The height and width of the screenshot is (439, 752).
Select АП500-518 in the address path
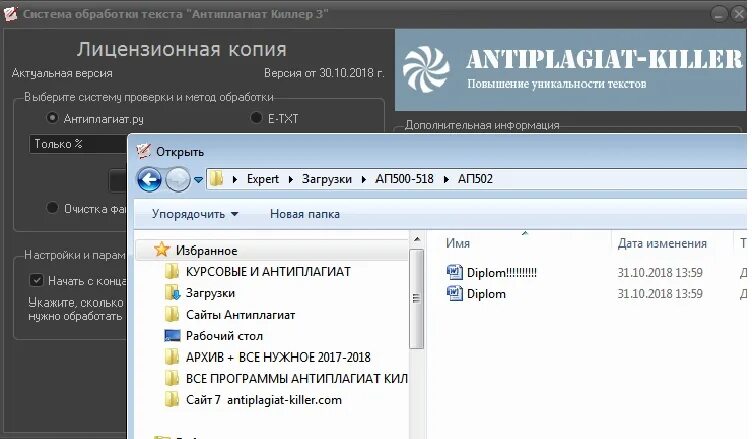pyautogui.click(x=404, y=179)
